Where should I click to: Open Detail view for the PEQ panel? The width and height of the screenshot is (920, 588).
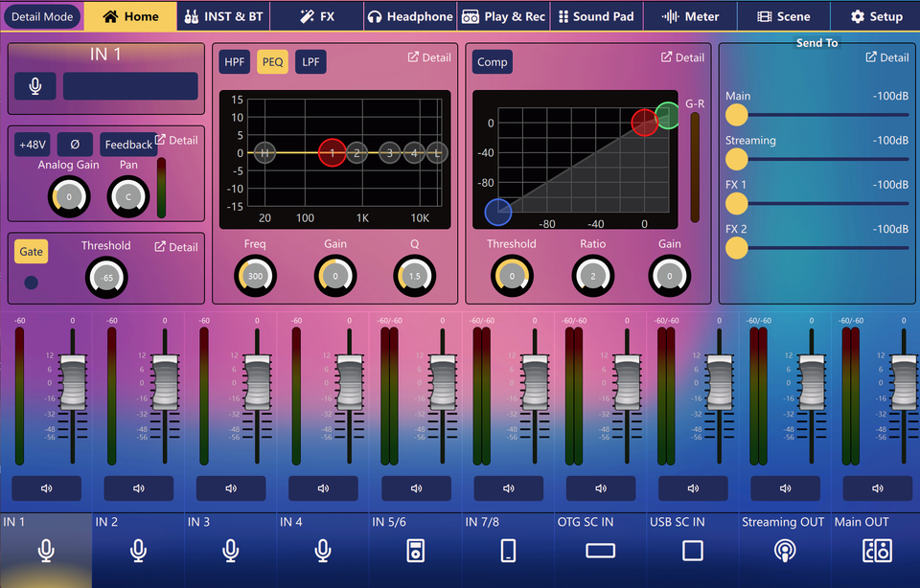point(429,57)
